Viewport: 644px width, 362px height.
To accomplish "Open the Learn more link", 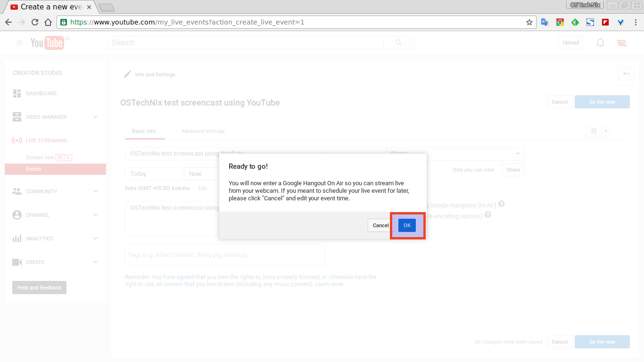I will pyautogui.click(x=329, y=284).
